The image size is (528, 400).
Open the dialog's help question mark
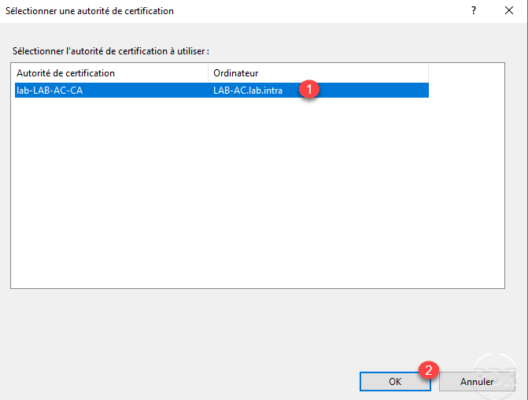pyautogui.click(x=473, y=11)
